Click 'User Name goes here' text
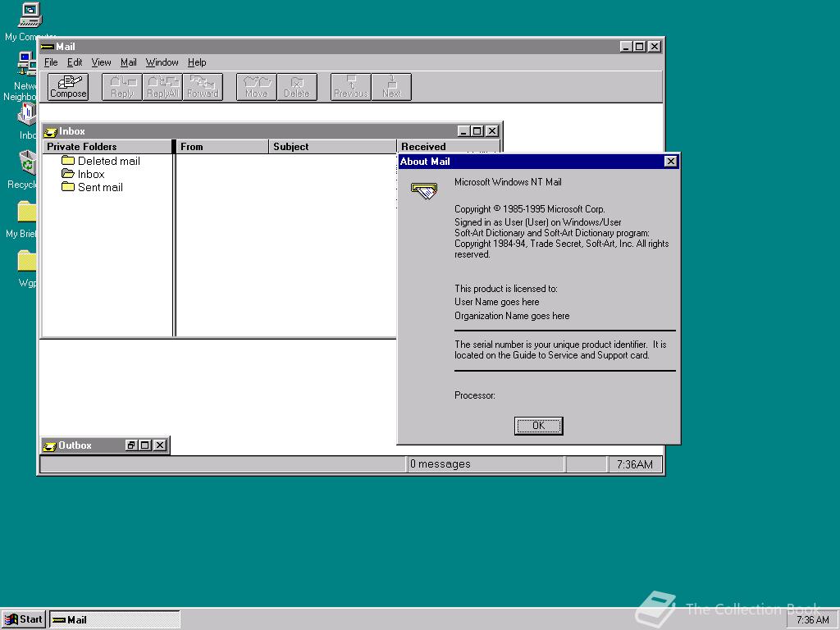Screen dimensions: 840x630 496,302
